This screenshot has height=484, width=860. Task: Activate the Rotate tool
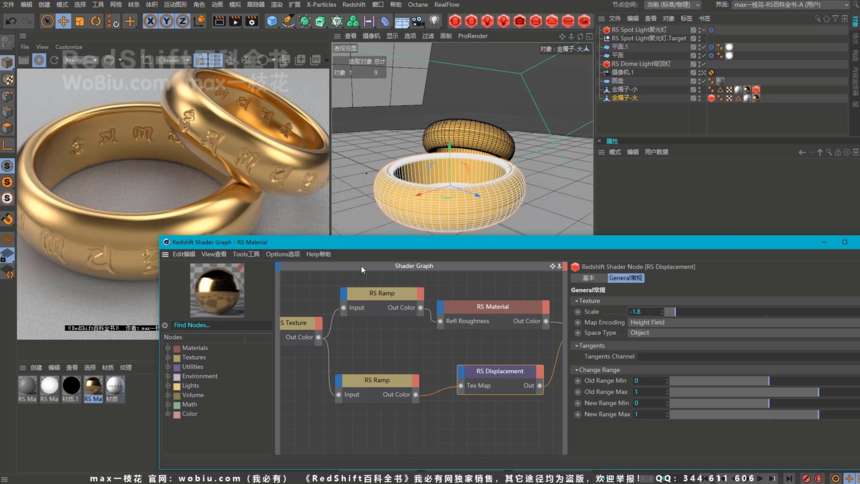coord(96,21)
